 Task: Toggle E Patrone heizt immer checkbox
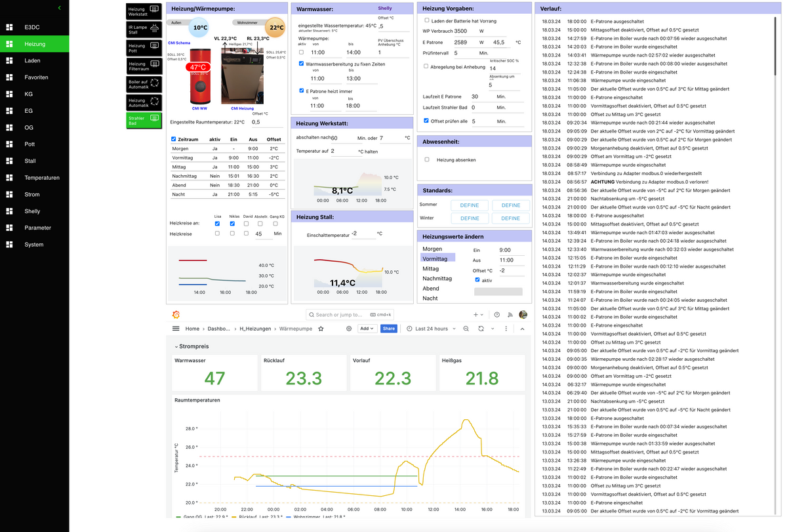point(301,91)
